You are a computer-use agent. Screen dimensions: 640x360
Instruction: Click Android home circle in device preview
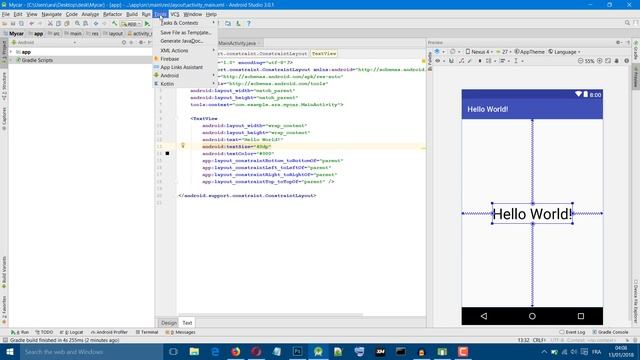coord(532,316)
